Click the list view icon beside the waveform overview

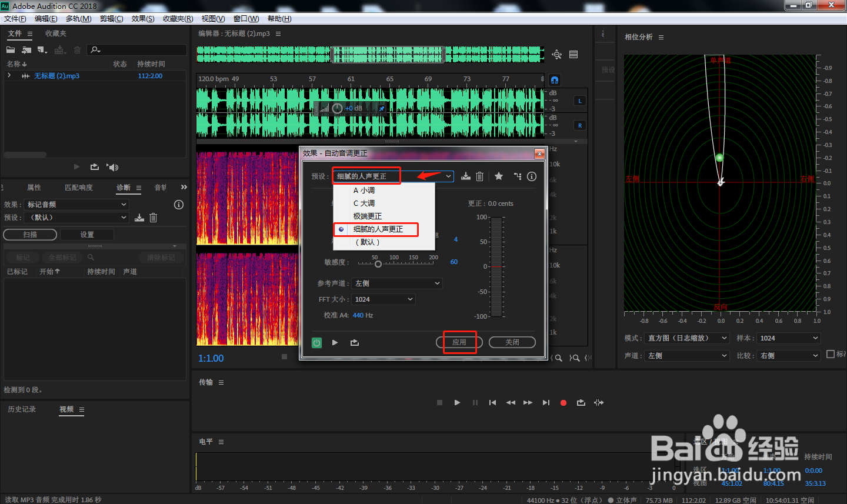point(573,55)
